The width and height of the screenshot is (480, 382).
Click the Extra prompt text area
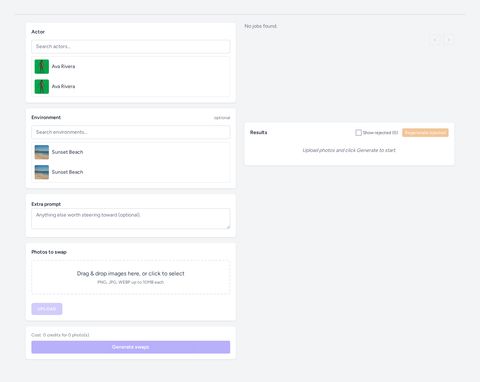coord(131,219)
